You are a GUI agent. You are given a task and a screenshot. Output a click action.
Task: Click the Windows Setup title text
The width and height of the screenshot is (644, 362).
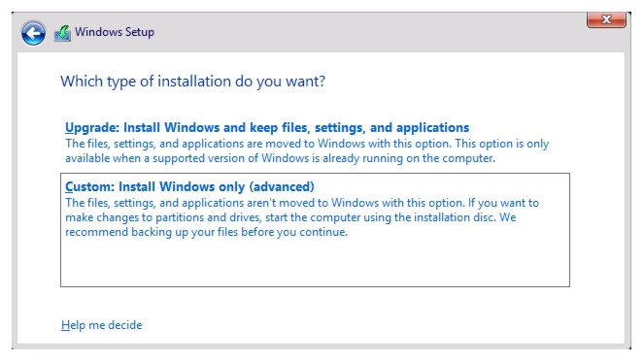pos(115,32)
